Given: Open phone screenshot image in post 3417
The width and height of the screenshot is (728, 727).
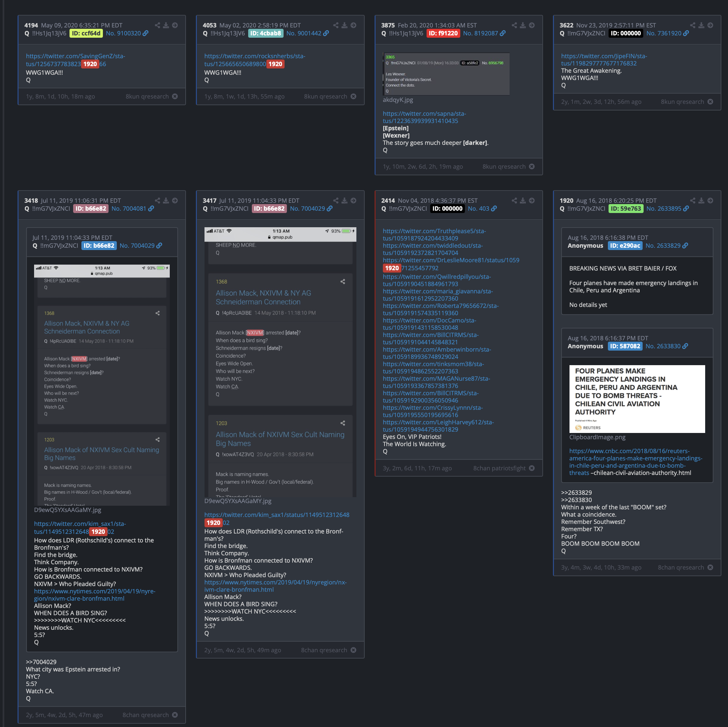Looking at the screenshot, I should tap(280, 362).
